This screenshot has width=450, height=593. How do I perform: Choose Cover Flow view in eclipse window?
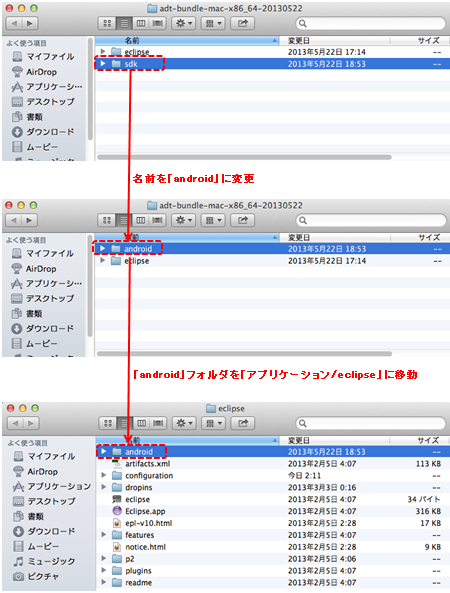(x=158, y=423)
